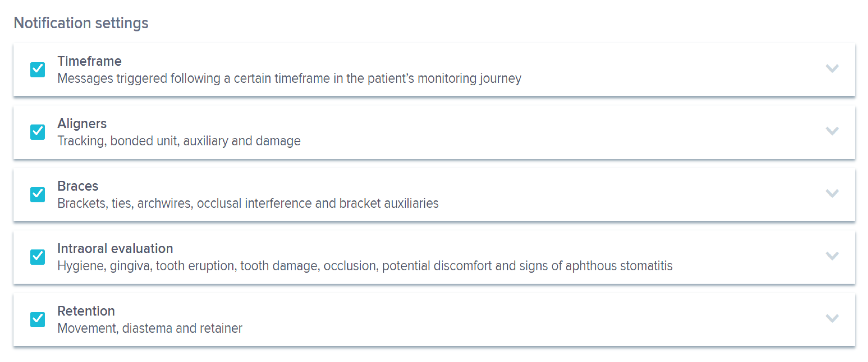Click the Timeframe title
This screenshot has width=868, height=362.
[89, 61]
